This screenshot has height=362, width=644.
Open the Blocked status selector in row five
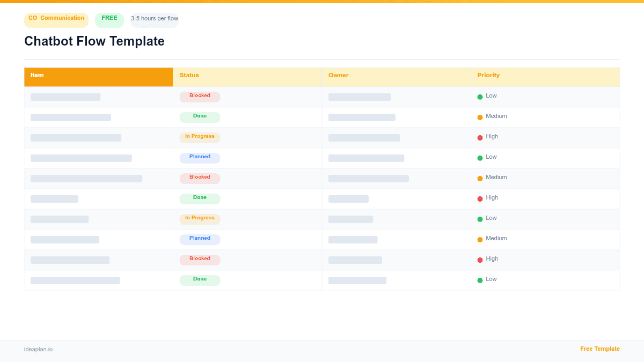point(200,178)
